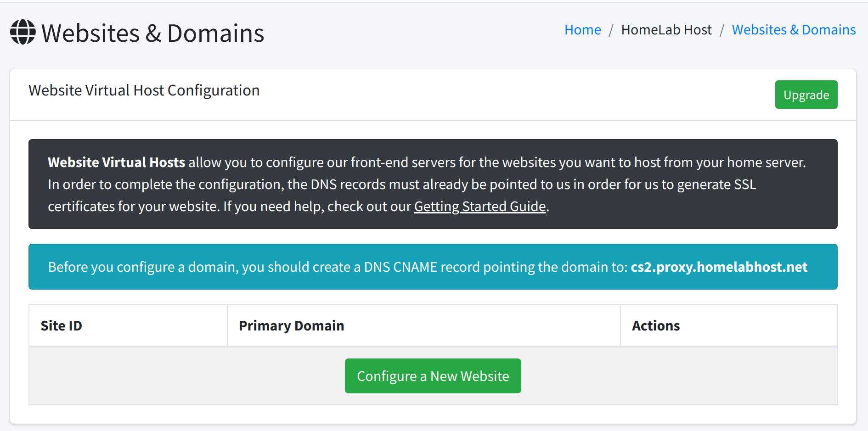Open the Home breadcrumb link

582,29
